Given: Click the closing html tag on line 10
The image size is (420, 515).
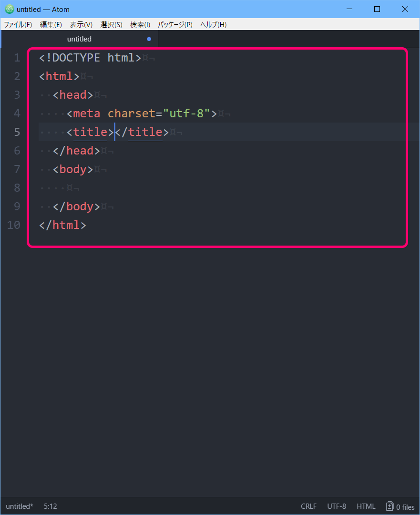Looking at the screenshot, I should pos(62,225).
